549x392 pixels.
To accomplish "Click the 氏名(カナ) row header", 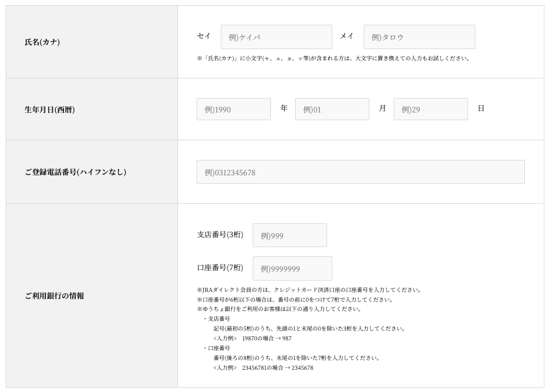I will (x=42, y=42).
